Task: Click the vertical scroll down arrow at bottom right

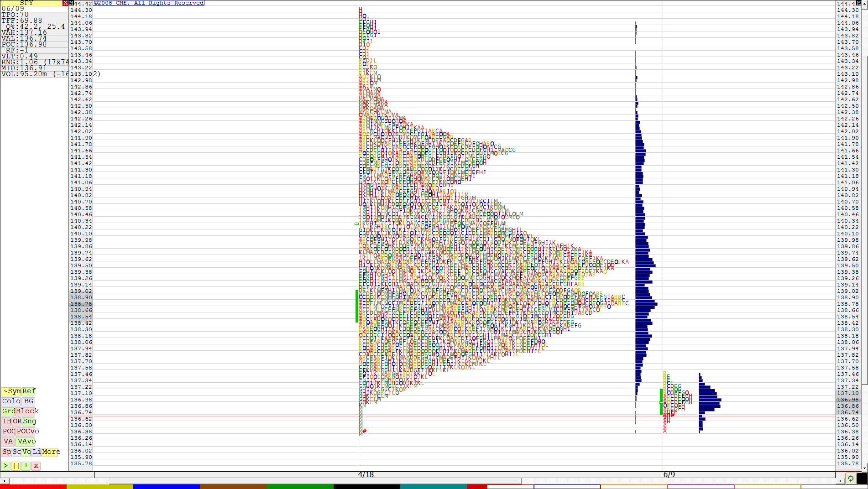Action: [864, 468]
